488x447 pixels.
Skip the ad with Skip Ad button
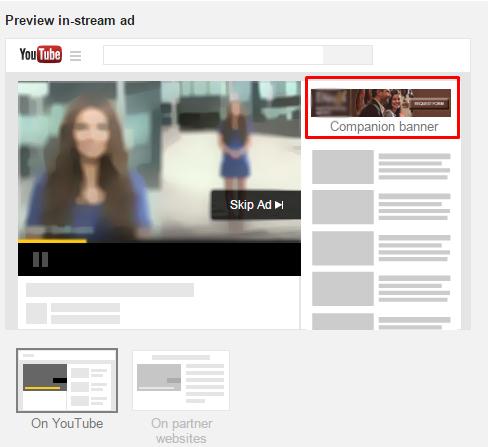pos(256,205)
